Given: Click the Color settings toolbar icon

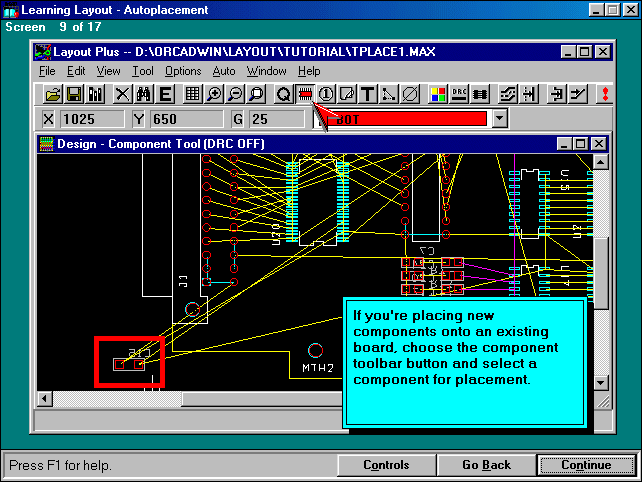Looking at the screenshot, I should coord(437,94).
